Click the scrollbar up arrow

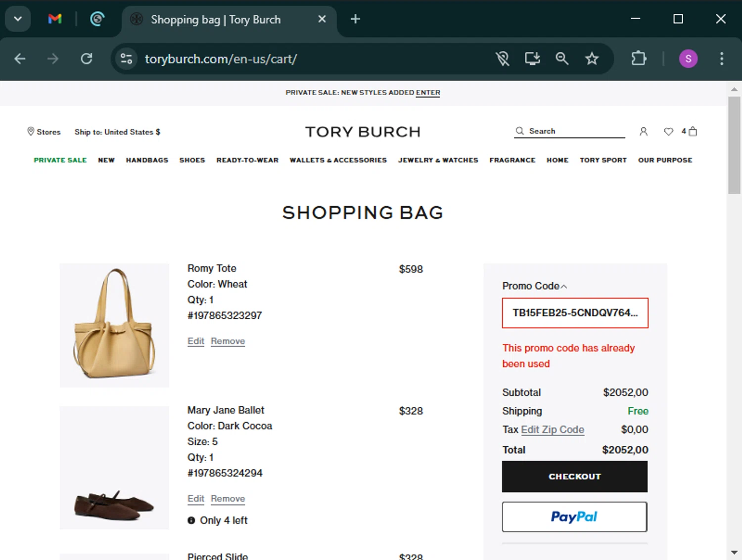[x=734, y=89]
